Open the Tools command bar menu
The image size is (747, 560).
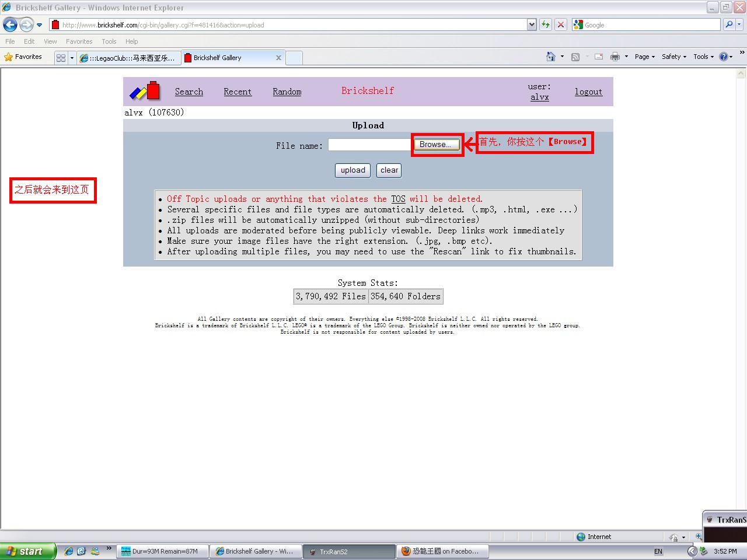703,57
